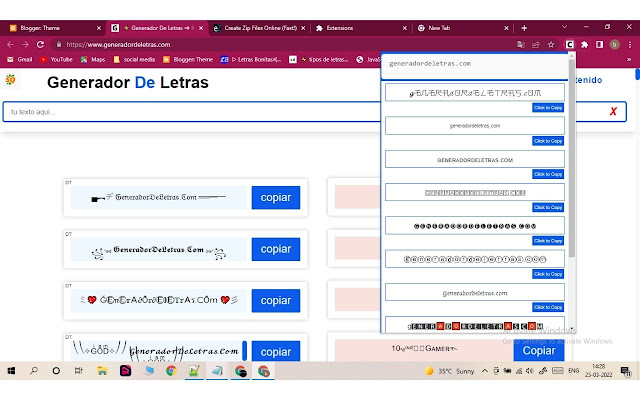Reload the current page
The height and width of the screenshot is (400, 640).
pyautogui.click(x=40, y=44)
